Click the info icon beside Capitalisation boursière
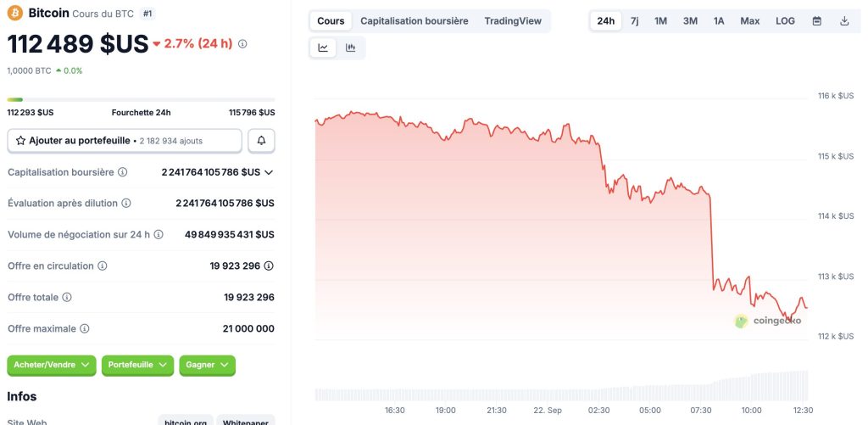This screenshot has height=425, width=868. (x=122, y=172)
